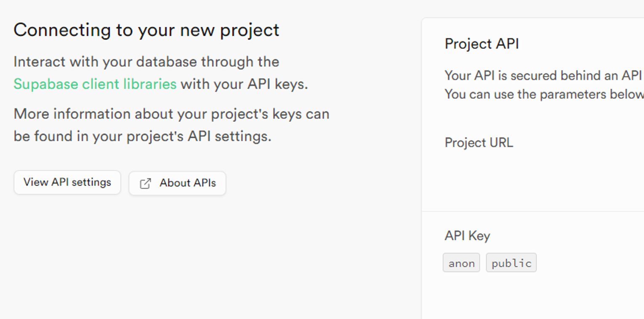Click the "Connecting to your new project" heading
Screen dimensions: 644x319
point(146,30)
